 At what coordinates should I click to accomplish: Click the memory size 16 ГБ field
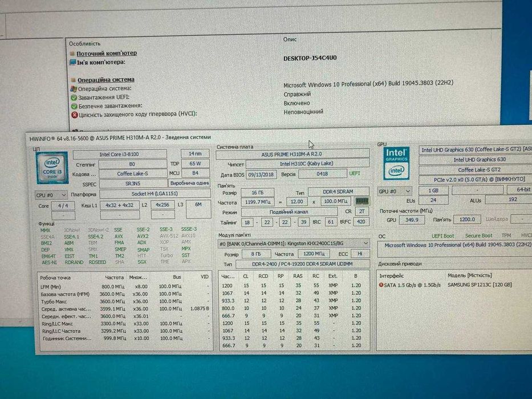click(x=258, y=193)
